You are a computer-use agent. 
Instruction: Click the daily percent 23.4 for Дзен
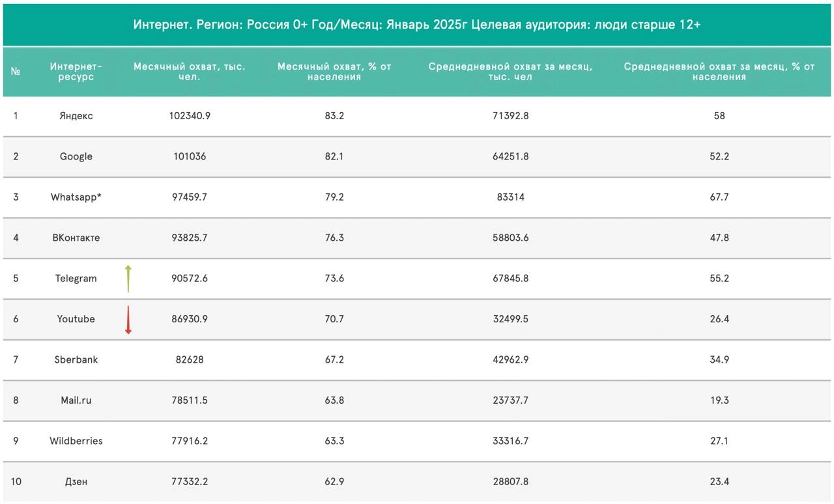pyautogui.click(x=719, y=482)
